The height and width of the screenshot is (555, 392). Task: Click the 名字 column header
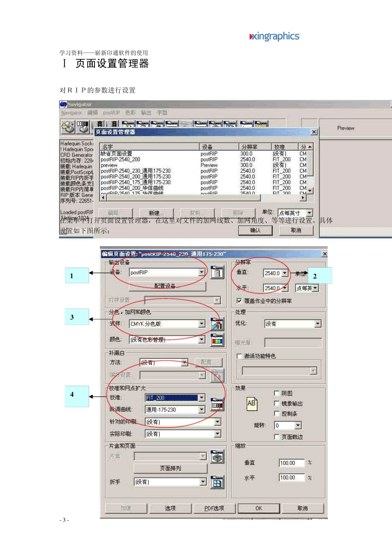coord(149,147)
